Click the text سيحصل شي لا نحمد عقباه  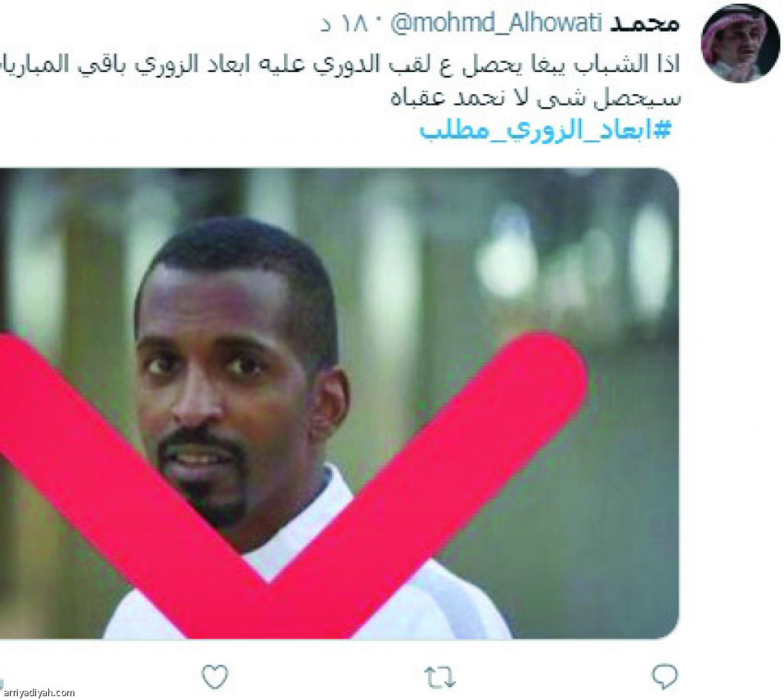(x=535, y=97)
